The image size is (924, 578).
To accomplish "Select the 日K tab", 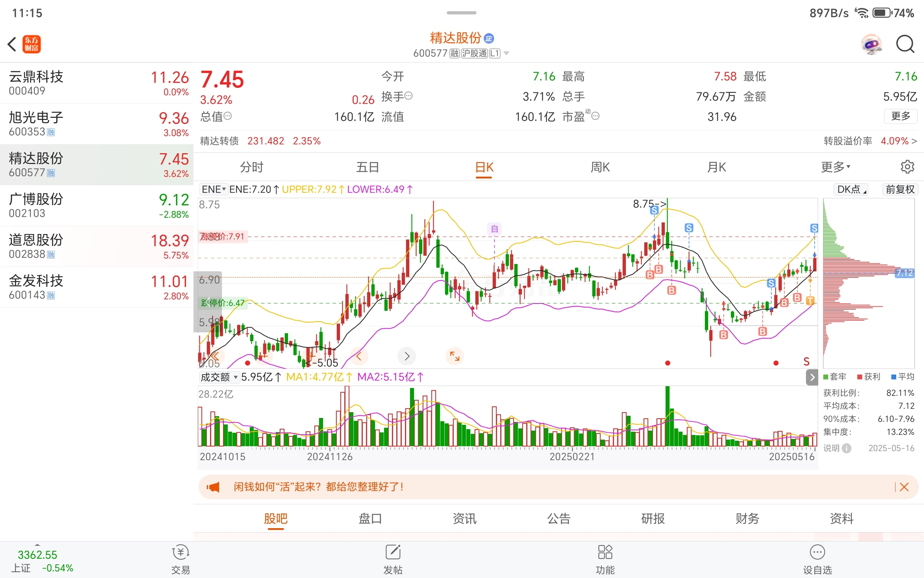I will tap(484, 167).
